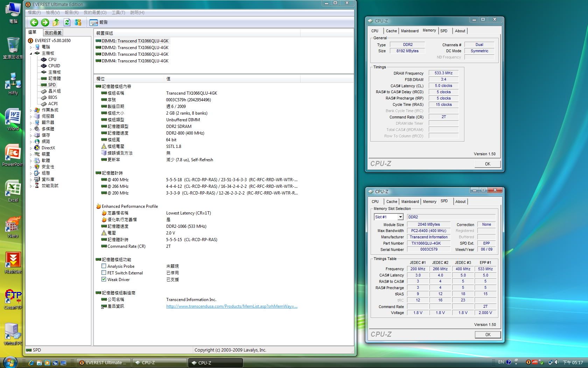This screenshot has height=368, width=588.
Task: Click the green Forward arrow in EVEREST toolbar
Action: pos(45,22)
